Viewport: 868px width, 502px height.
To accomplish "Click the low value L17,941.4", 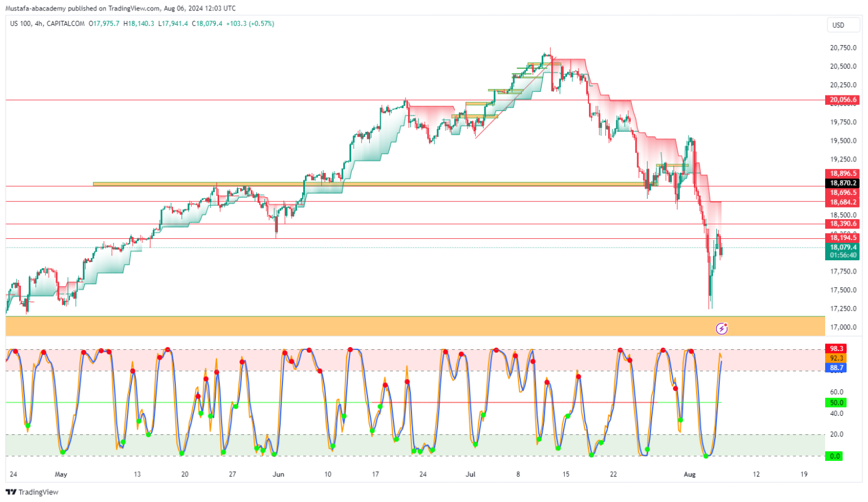I will pyautogui.click(x=173, y=24).
